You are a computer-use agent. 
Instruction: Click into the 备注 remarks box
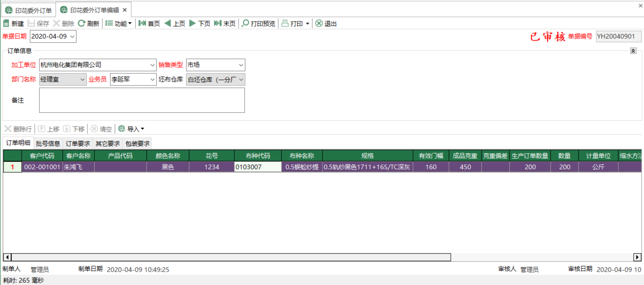click(x=142, y=100)
